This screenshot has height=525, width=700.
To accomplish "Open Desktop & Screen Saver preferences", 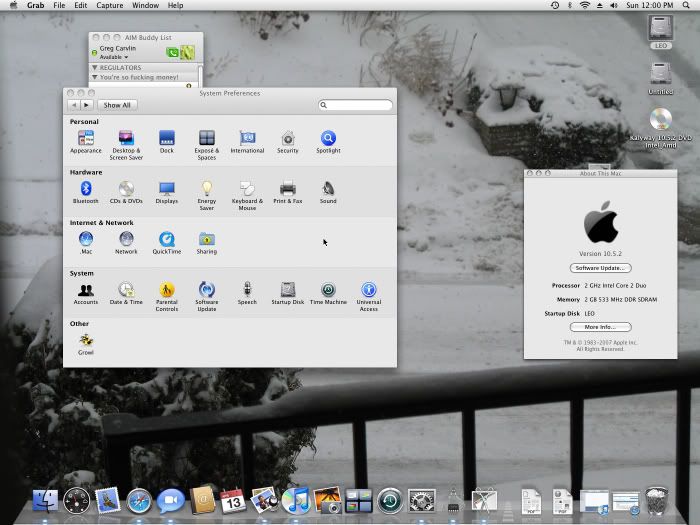I will pos(126,145).
